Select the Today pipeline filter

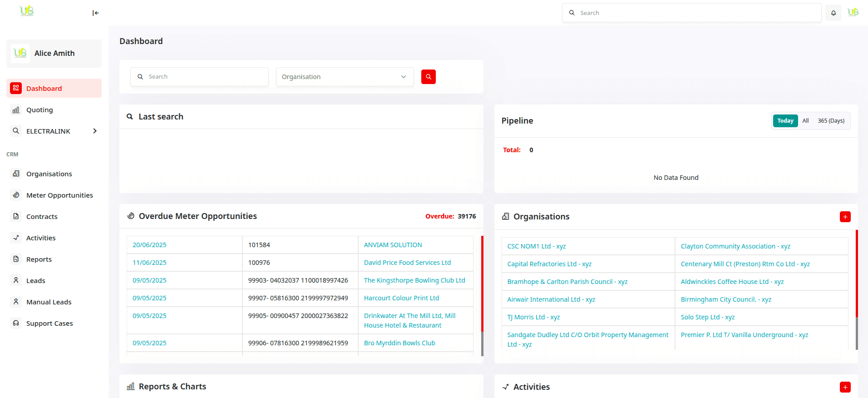click(785, 121)
